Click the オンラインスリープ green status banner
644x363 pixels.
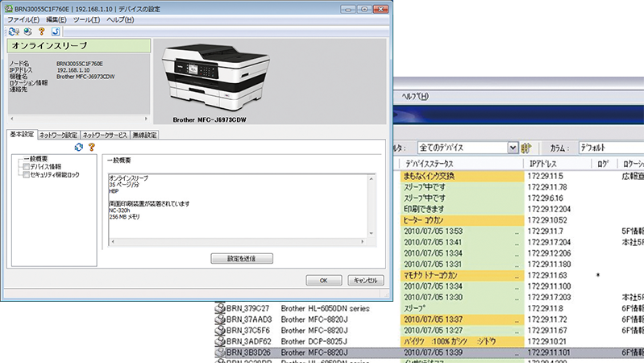(x=79, y=46)
